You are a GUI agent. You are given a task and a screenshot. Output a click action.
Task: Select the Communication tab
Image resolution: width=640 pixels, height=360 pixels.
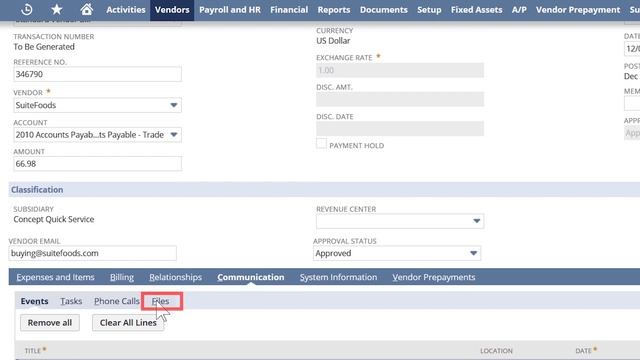tap(251, 277)
